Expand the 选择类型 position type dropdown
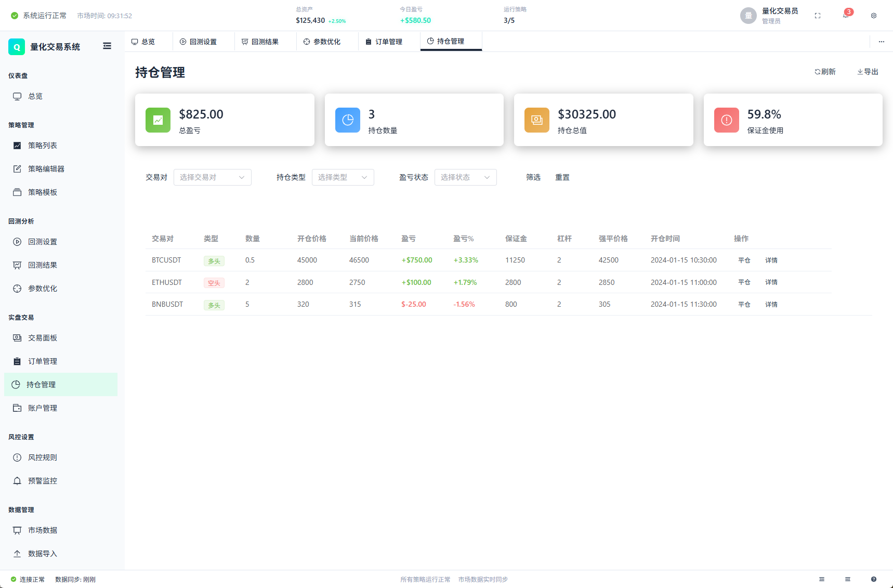 coord(343,177)
